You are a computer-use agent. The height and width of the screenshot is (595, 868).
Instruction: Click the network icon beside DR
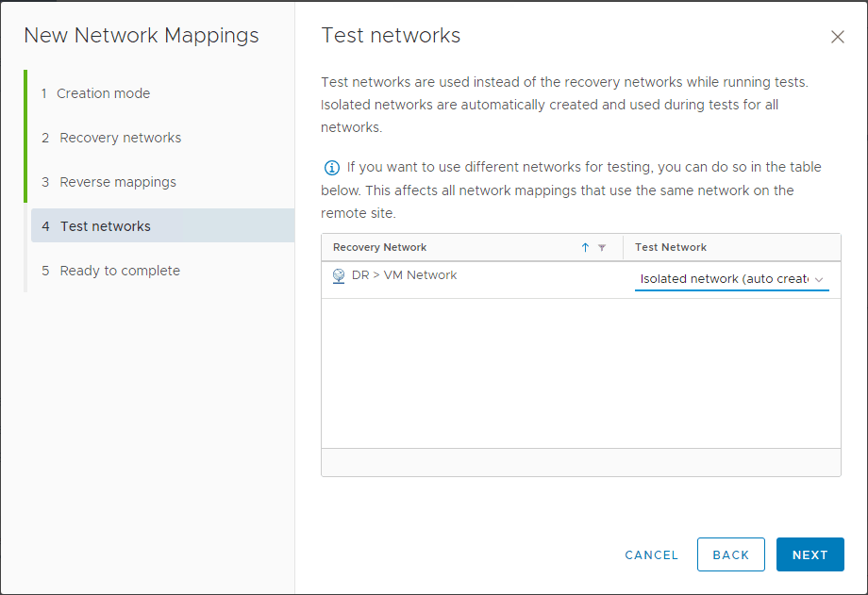(x=339, y=276)
